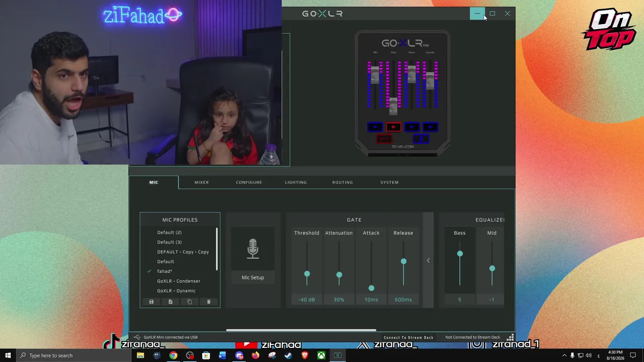This screenshot has width=644, height=362.
Task: Toggle the Music channel mute button
Action: click(412, 127)
